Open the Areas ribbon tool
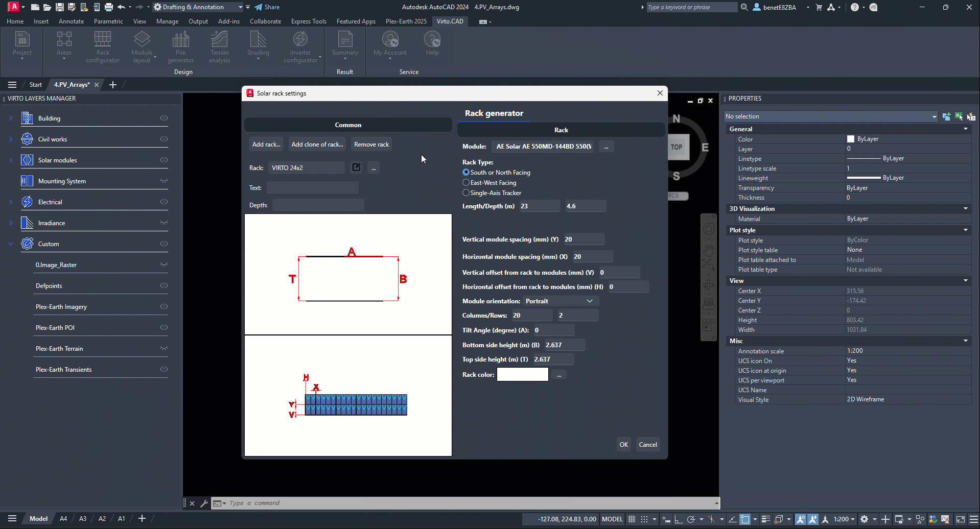 (x=64, y=45)
